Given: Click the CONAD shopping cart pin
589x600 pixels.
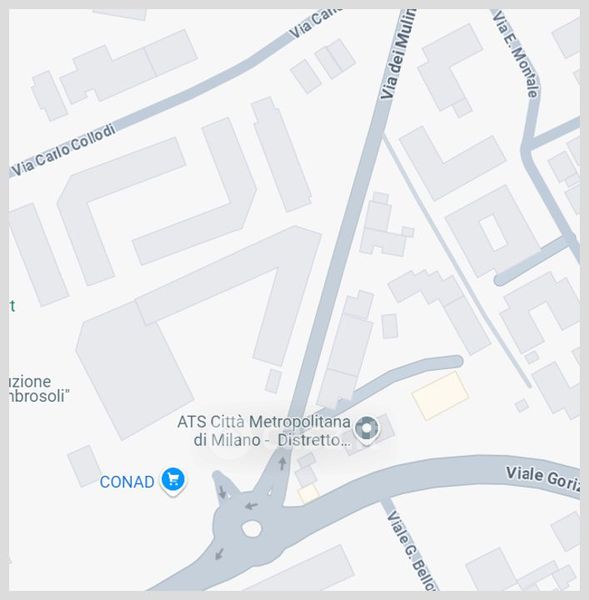Looking at the screenshot, I should pyautogui.click(x=173, y=481).
